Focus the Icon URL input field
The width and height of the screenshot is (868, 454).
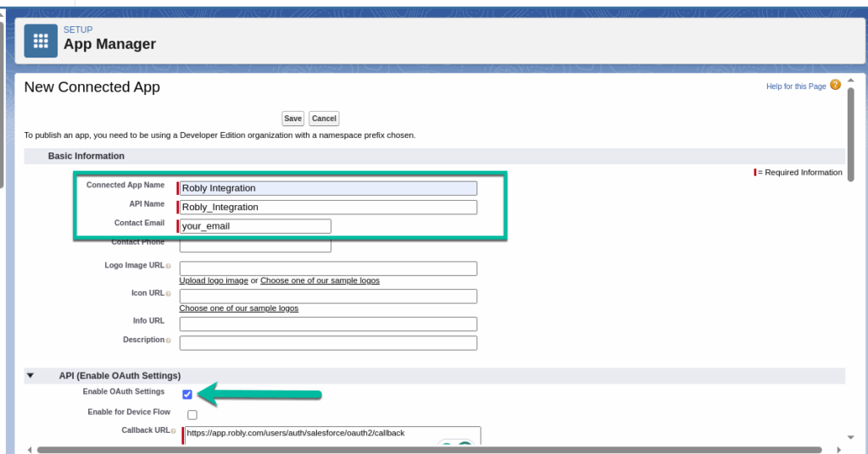[328, 296]
